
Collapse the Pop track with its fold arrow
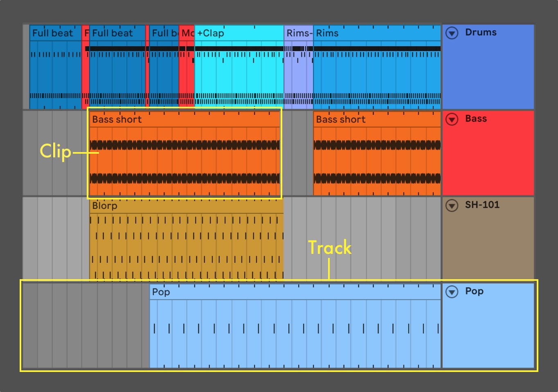point(452,291)
